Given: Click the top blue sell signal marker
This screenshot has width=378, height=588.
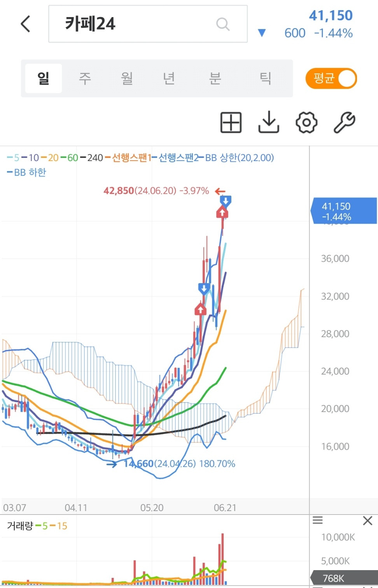Looking at the screenshot, I should 226,201.
